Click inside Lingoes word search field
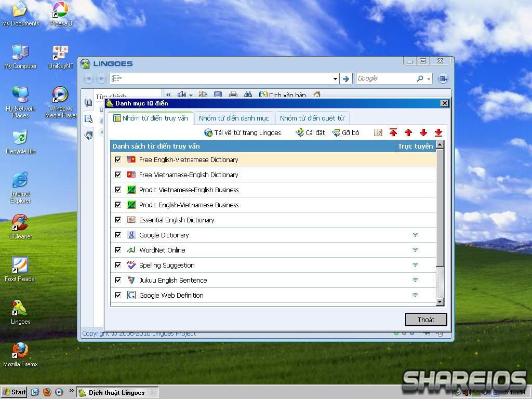Screen dimensions: 532x399 (x=227, y=79)
